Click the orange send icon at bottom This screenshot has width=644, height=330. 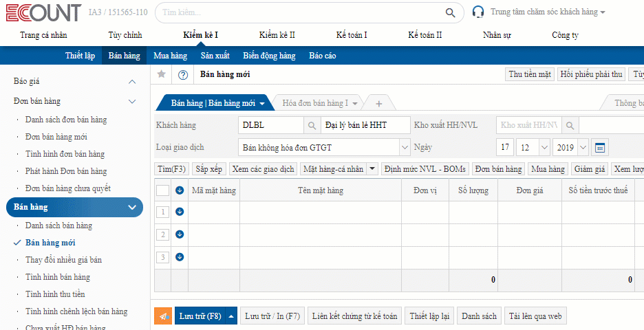click(162, 316)
